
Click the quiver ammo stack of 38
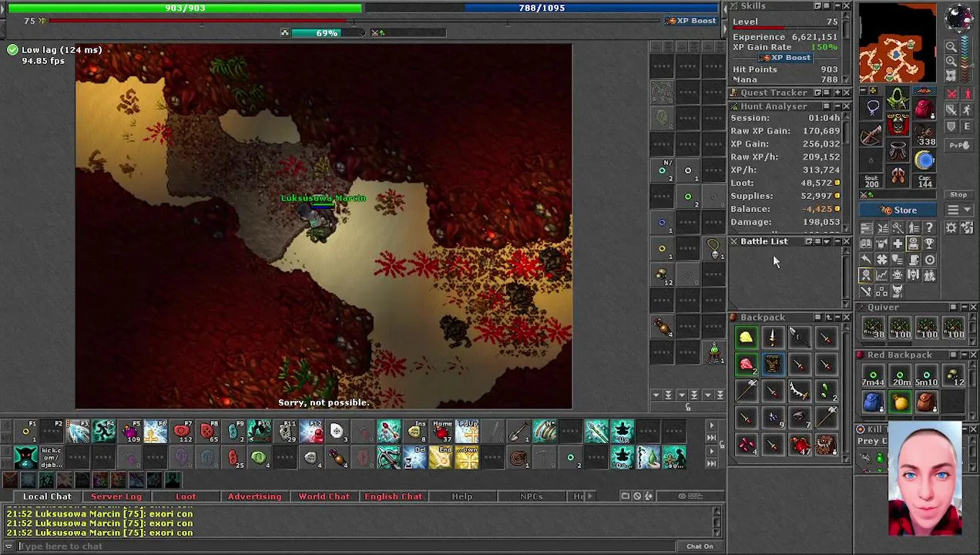[873, 328]
